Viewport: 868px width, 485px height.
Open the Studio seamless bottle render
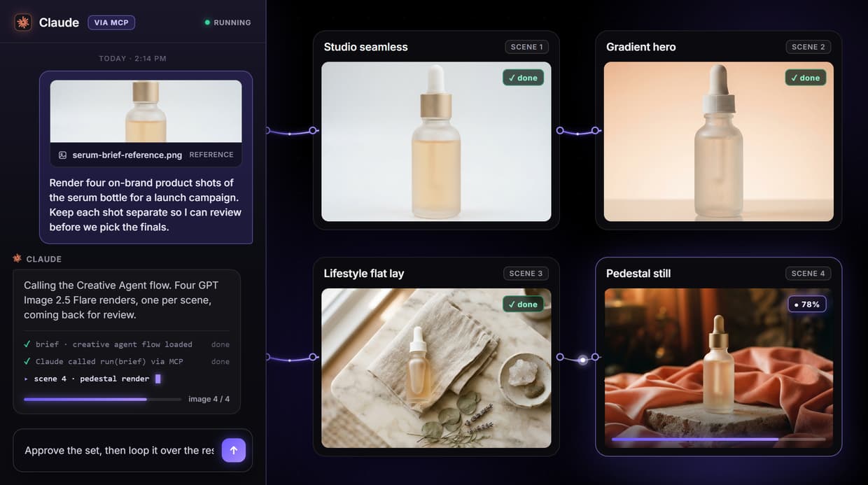click(x=436, y=141)
